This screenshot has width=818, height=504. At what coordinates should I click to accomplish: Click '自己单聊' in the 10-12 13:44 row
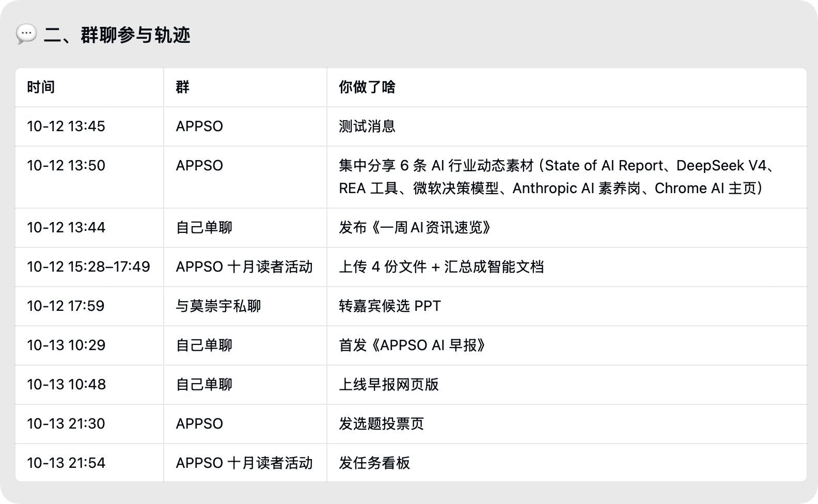204,228
